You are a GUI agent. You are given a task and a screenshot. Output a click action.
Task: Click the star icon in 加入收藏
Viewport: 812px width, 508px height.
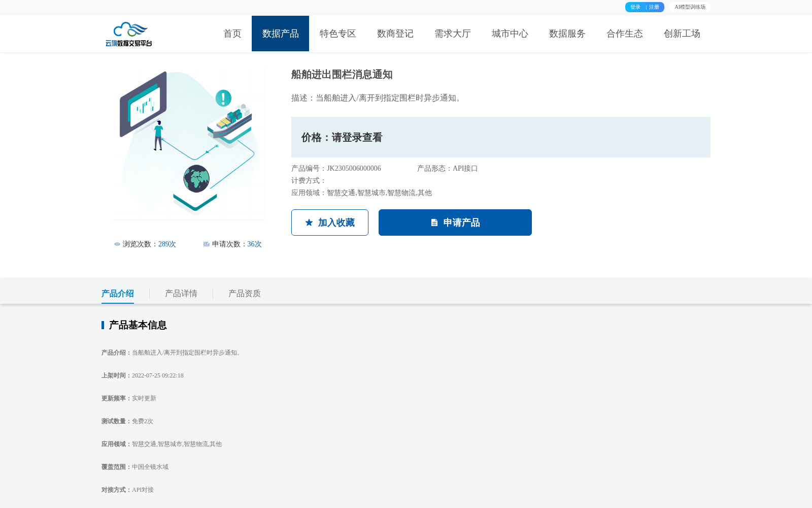(x=309, y=223)
